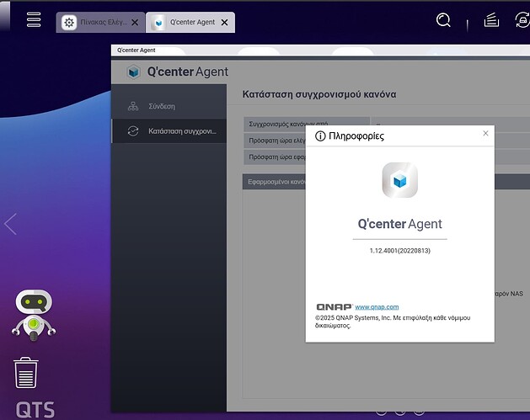Click the Κατάσταση συγχρονισμού κανόνα heading
The image size is (530, 420).
pyautogui.click(x=319, y=94)
